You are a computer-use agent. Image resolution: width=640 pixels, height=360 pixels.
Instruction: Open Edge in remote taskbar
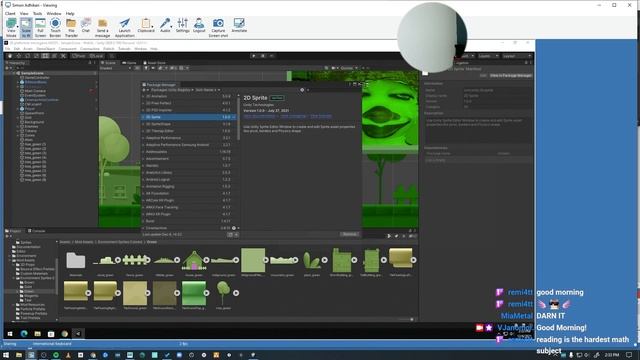[24, 333]
